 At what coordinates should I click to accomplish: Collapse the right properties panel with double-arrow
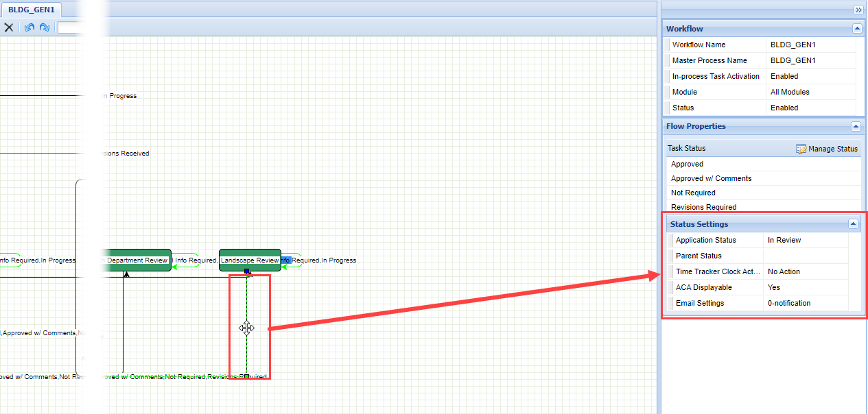[x=858, y=10]
